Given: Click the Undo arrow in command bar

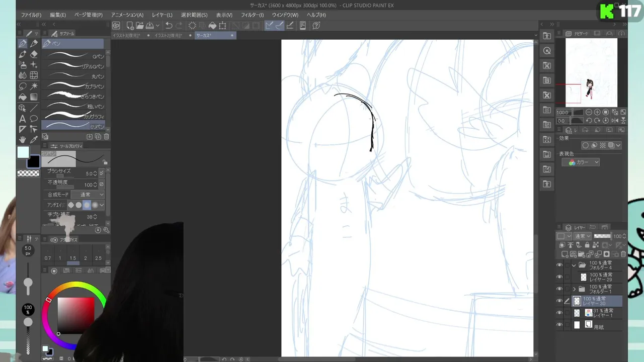Looking at the screenshot, I should point(169,26).
